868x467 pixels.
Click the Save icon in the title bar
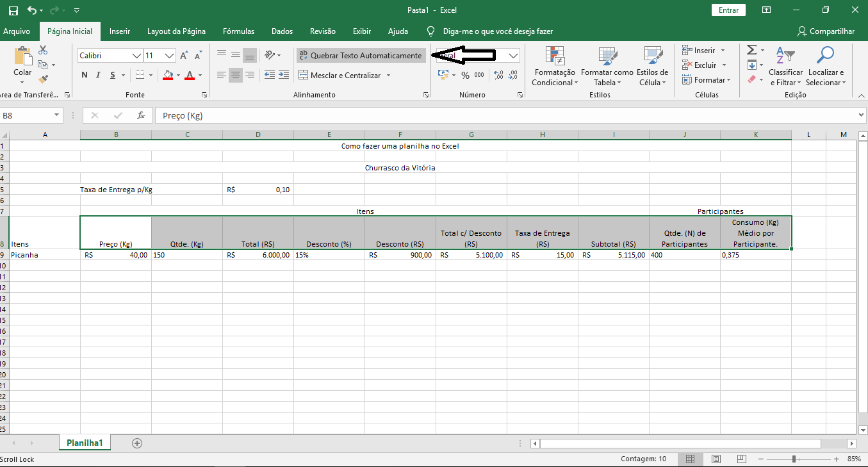click(13, 10)
